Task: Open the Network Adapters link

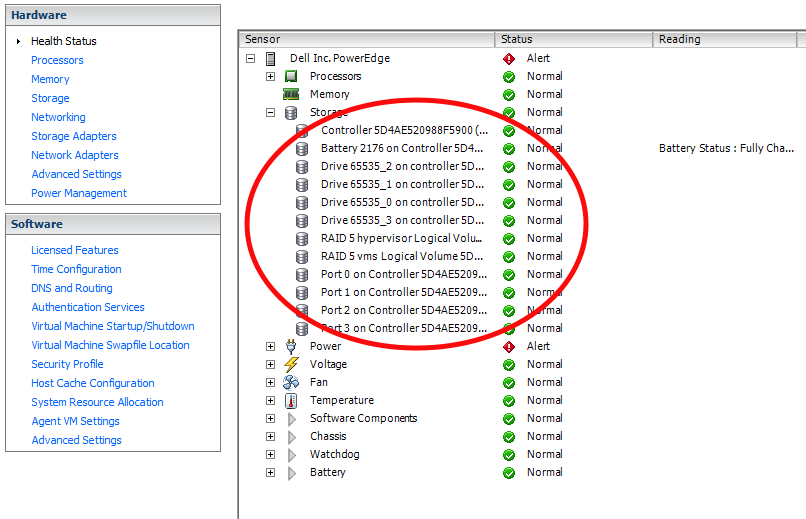Action: point(75,155)
